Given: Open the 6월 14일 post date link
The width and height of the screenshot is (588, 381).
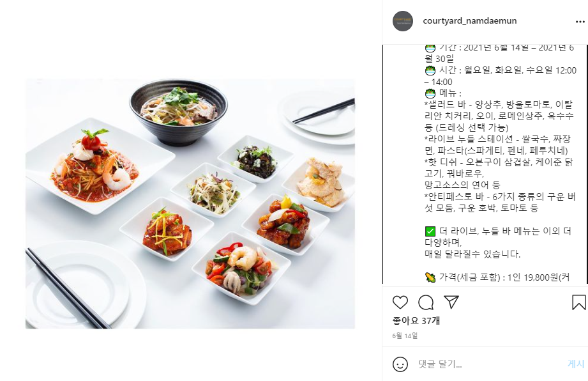Looking at the screenshot, I should [x=405, y=336].
